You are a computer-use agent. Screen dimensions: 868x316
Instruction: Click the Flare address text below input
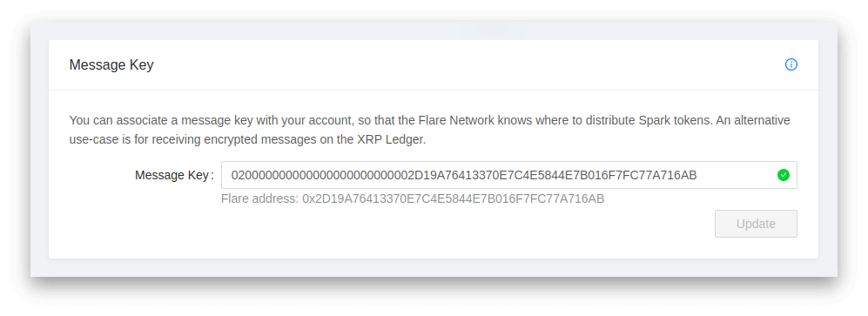click(x=413, y=198)
